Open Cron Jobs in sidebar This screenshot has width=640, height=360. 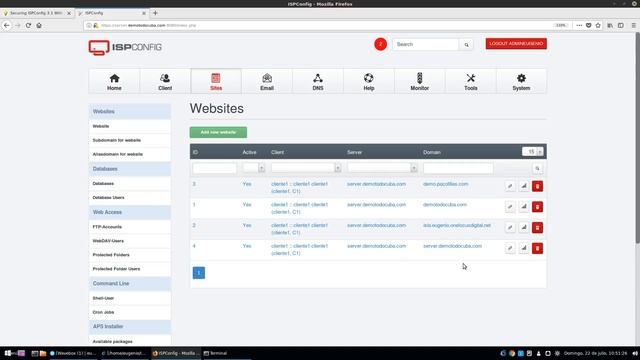coord(103,312)
